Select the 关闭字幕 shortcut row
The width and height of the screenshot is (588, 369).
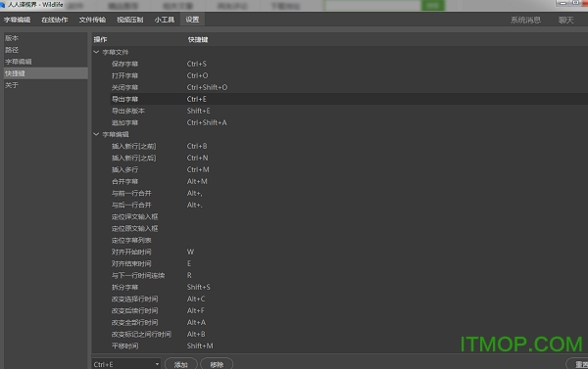[340, 87]
